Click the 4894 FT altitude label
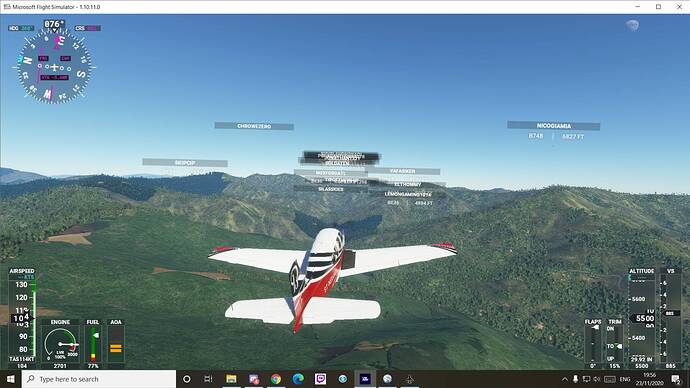The height and width of the screenshot is (388, 690). point(423,203)
